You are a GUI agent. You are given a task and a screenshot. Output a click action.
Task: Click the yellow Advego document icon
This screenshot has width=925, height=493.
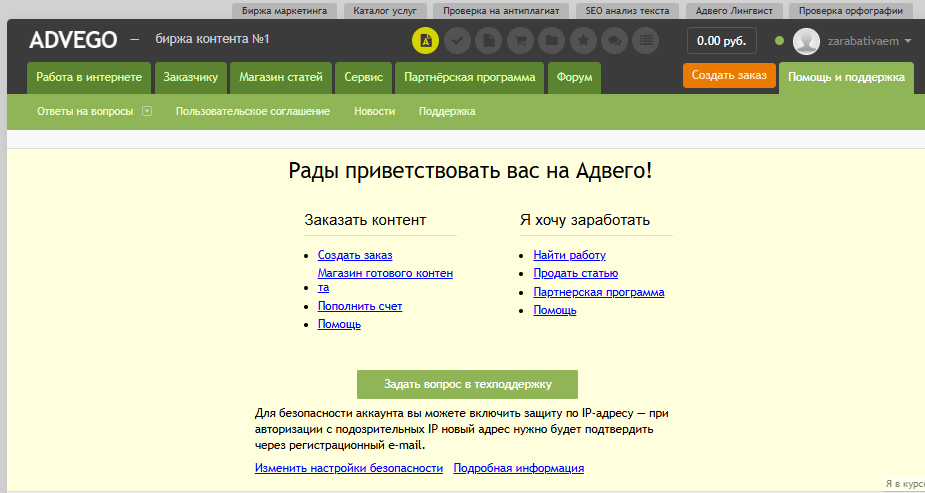(x=425, y=41)
